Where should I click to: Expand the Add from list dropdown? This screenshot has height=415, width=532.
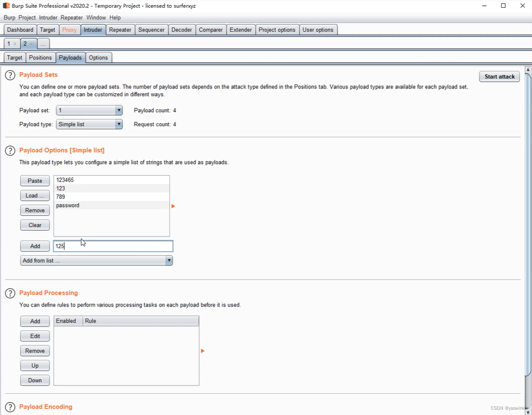pyautogui.click(x=96, y=261)
